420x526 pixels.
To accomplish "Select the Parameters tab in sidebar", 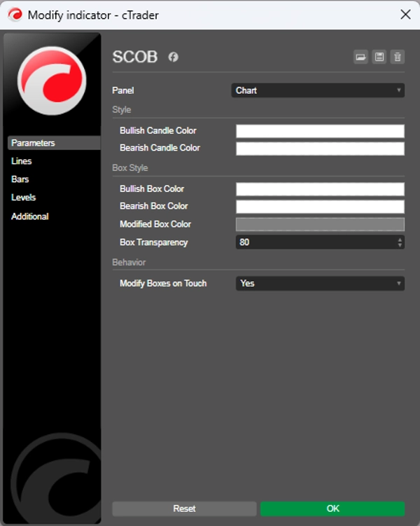I will pos(54,143).
